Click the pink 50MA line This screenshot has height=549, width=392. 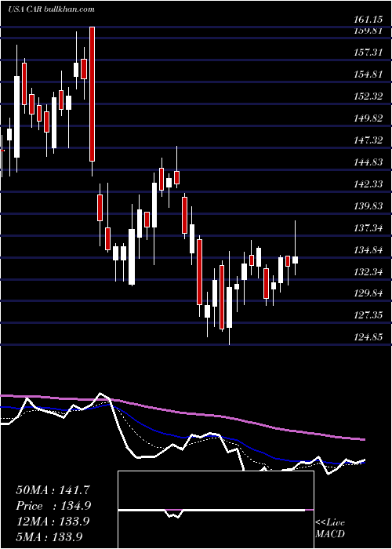tap(182, 414)
